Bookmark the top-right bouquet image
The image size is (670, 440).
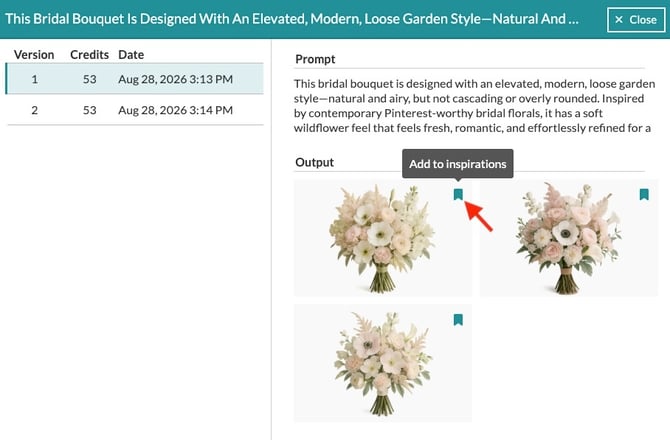(x=644, y=194)
